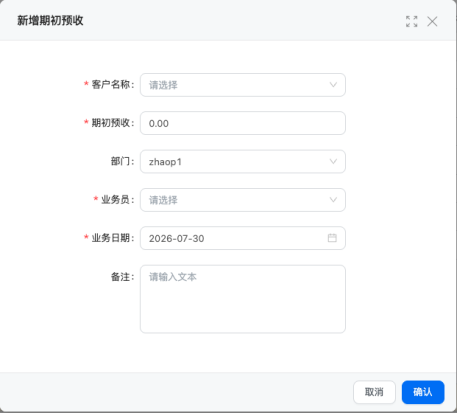Open the calendar icon in 业务日期
Image resolution: width=457 pixels, height=413 pixels.
pos(332,238)
